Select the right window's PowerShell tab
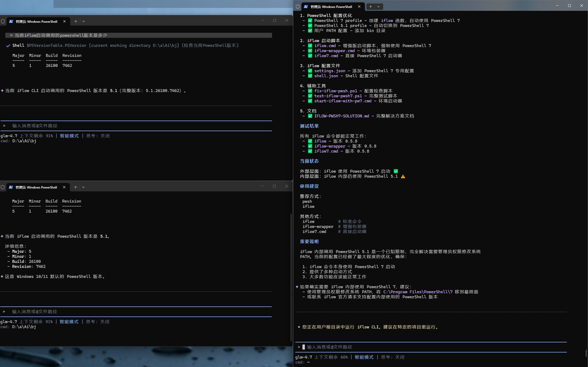Screen dimensions: 588x367 331,7
